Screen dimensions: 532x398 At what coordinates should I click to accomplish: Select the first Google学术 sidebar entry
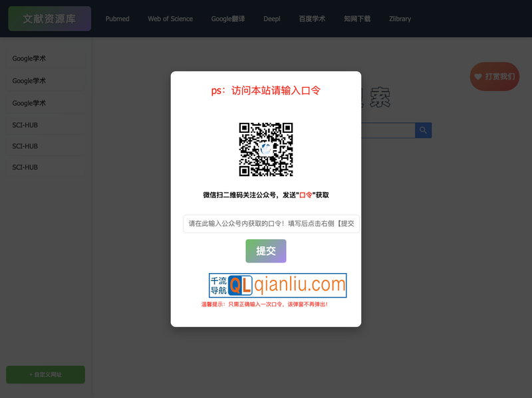[28, 58]
